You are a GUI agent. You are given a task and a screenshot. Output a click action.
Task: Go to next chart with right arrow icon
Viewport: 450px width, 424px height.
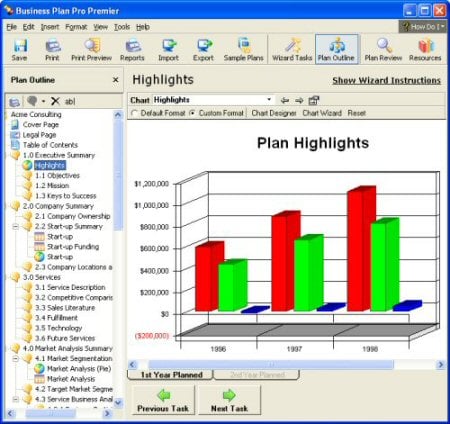pos(299,100)
